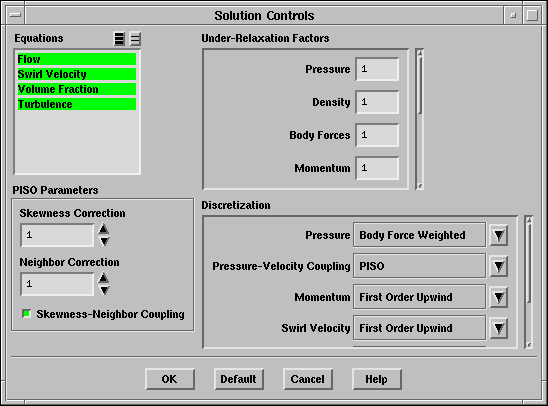Click Swirl Velocity's First Order Upwind field
548x406 pixels.
point(419,328)
